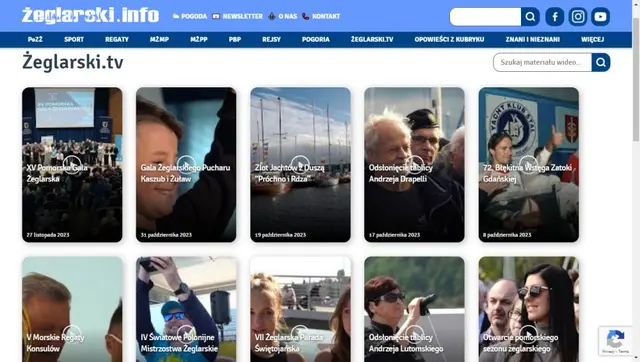
Task: Play the XV Pomorska Gala Żeglarska video
Action: [72, 164]
